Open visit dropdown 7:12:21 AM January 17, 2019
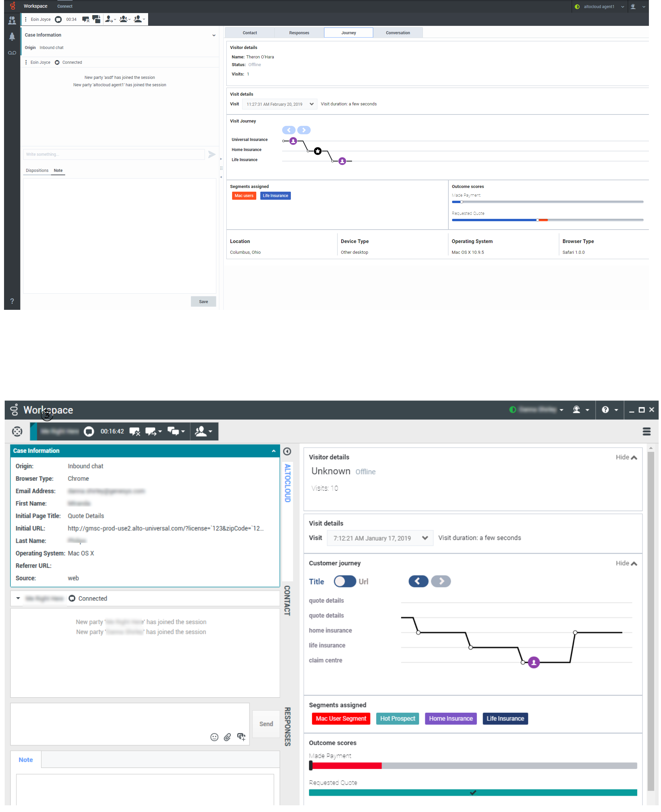Screen dimensions: 661x812 click(x=380, y=538)
